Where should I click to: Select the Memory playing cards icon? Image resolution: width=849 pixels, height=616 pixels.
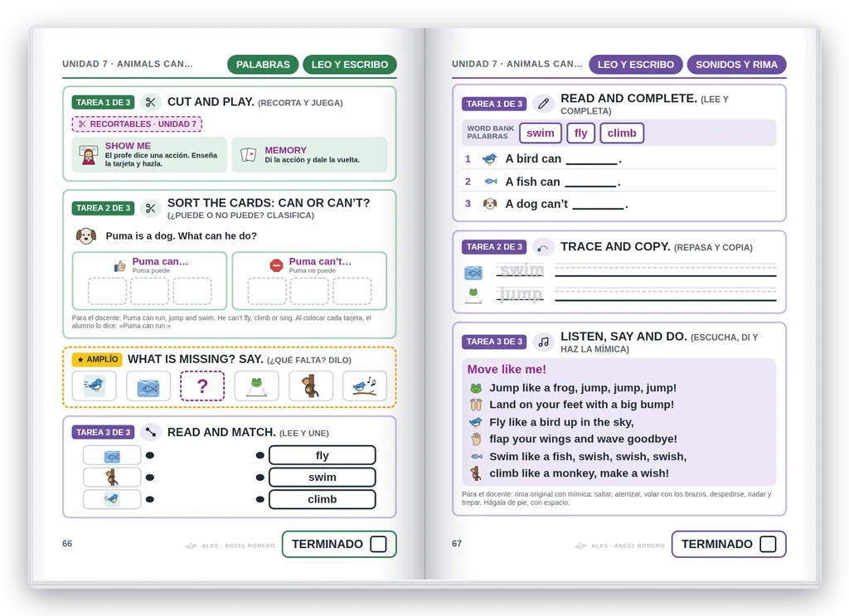coord(248,155)
